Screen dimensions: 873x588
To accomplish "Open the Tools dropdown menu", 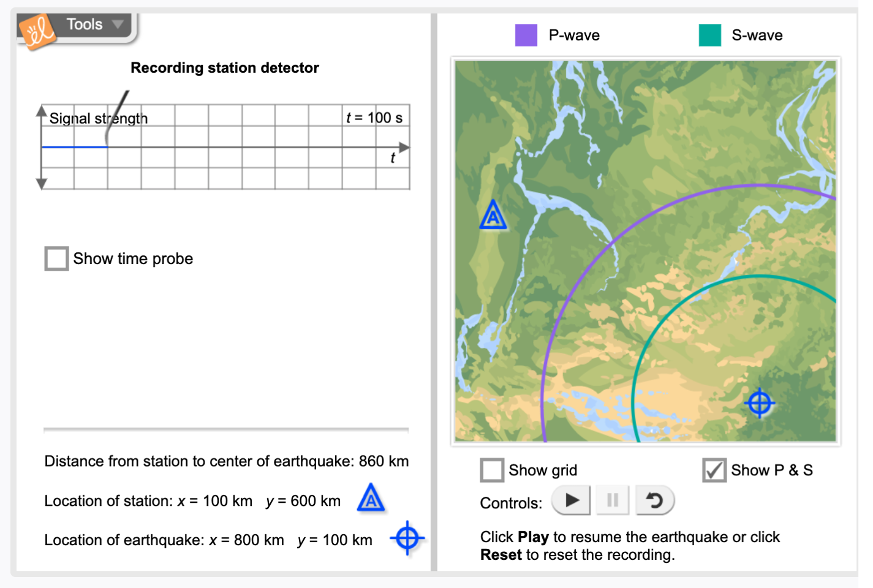I will 85,24.
